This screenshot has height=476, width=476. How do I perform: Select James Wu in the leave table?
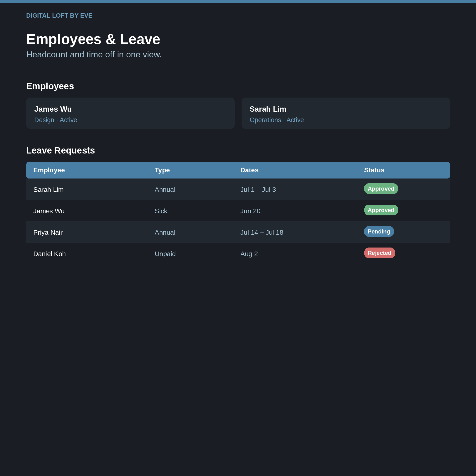[x=49, y=211]
